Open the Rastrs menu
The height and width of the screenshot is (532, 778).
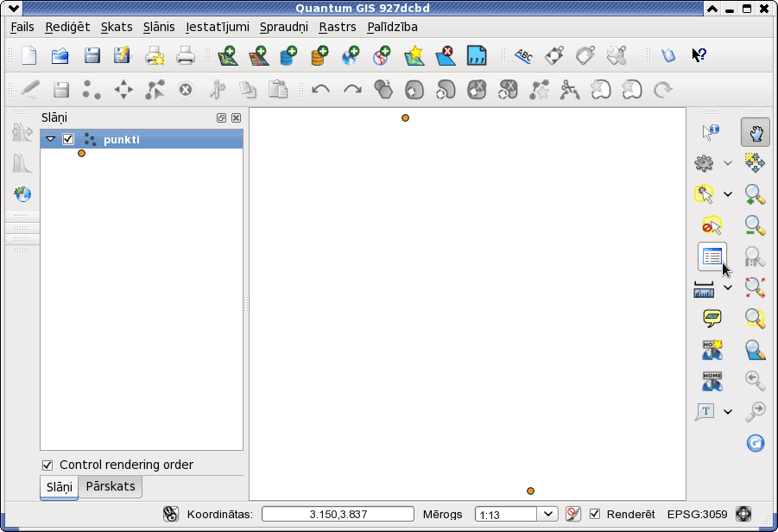(338, 27)
